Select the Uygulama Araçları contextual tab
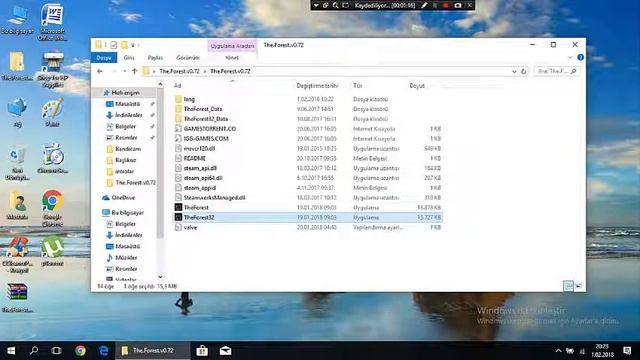This screenshot has height=360, width=640. point(232,46)
